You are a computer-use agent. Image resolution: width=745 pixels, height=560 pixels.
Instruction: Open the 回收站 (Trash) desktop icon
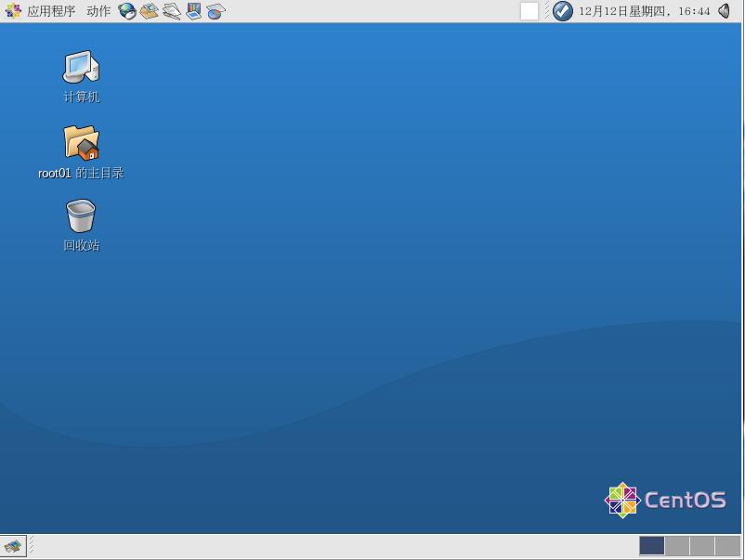(x=81, y=216)
